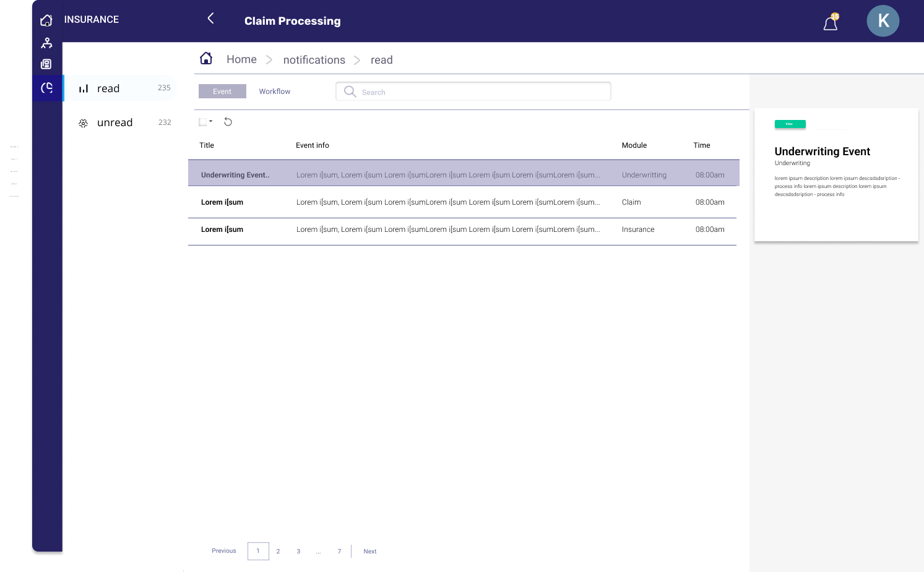Viewport: 924px width, 572px height.
Task: Select the pie chart sidebar icon
Action: [x=47, y=88]
